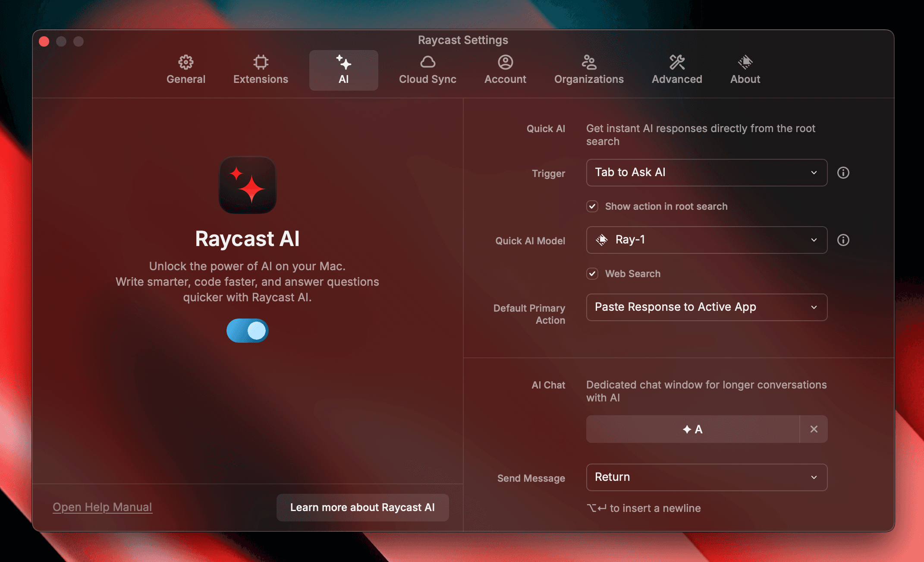The image size is (924, 562).
Task: Open the Help Manual link
Action: pyautogui.click(x=102, y=507)
